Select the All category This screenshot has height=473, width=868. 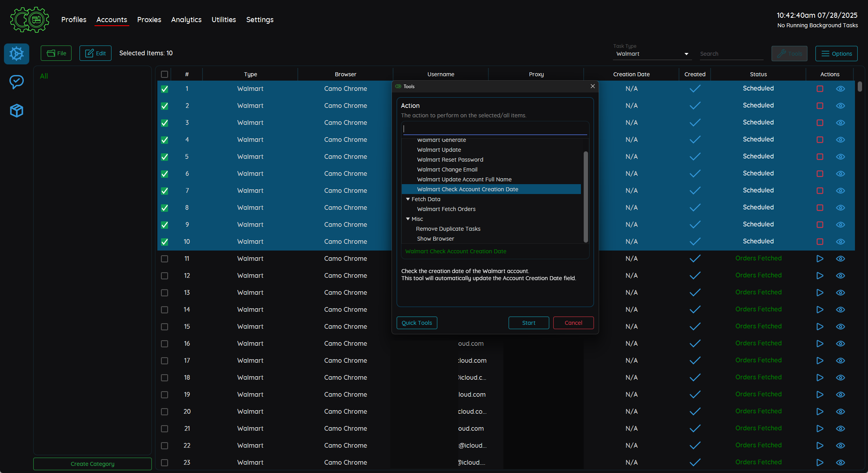[44, 76]
